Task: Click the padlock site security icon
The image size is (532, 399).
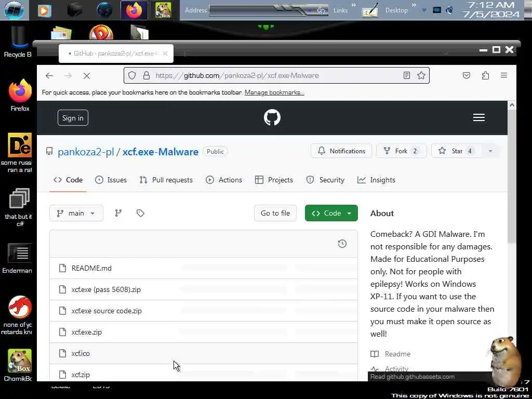Action: tap(146, 75)
